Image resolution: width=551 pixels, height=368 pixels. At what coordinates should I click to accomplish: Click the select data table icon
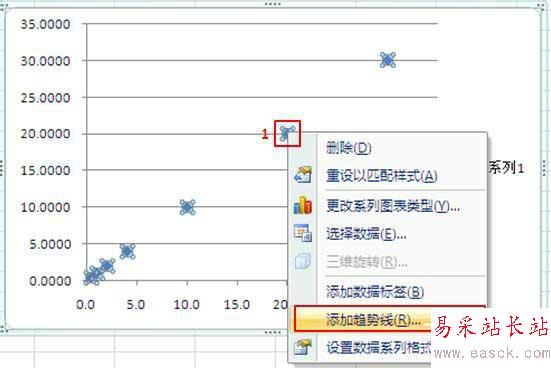click(x=303, y=233)
